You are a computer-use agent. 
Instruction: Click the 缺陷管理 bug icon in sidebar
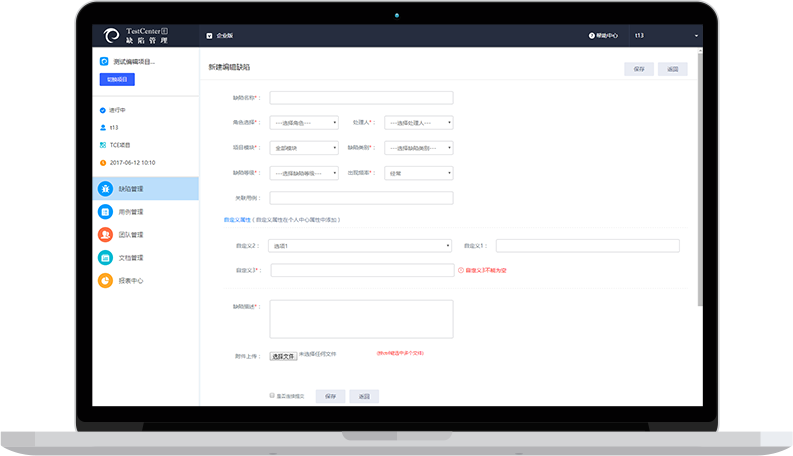[105, 188]
